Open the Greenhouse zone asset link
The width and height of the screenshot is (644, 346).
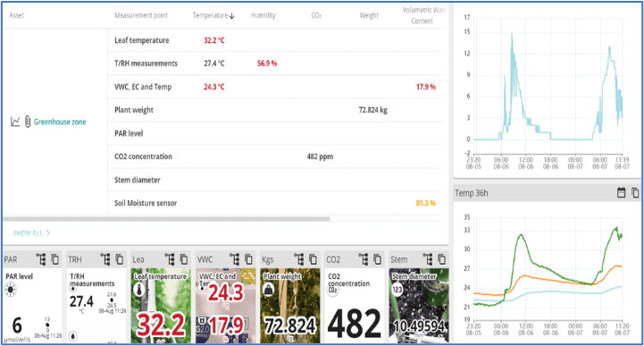[60, 122]
